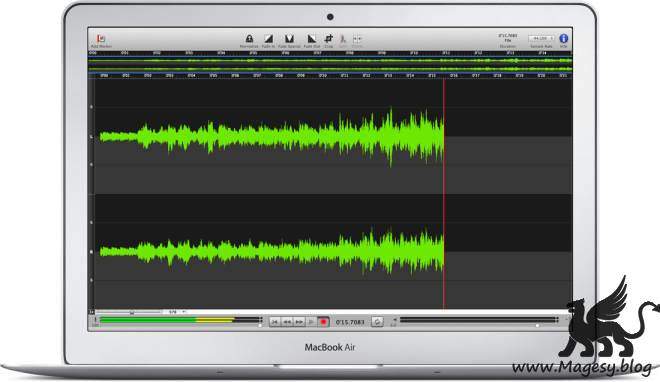
Task: Open the Info panel icon
Action: click(564, 38)
